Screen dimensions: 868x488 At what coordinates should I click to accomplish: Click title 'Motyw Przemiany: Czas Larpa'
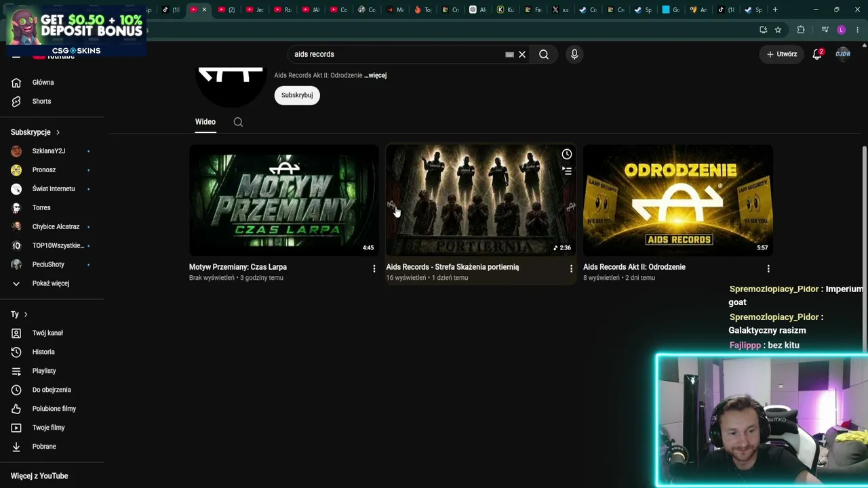[238, 267]
